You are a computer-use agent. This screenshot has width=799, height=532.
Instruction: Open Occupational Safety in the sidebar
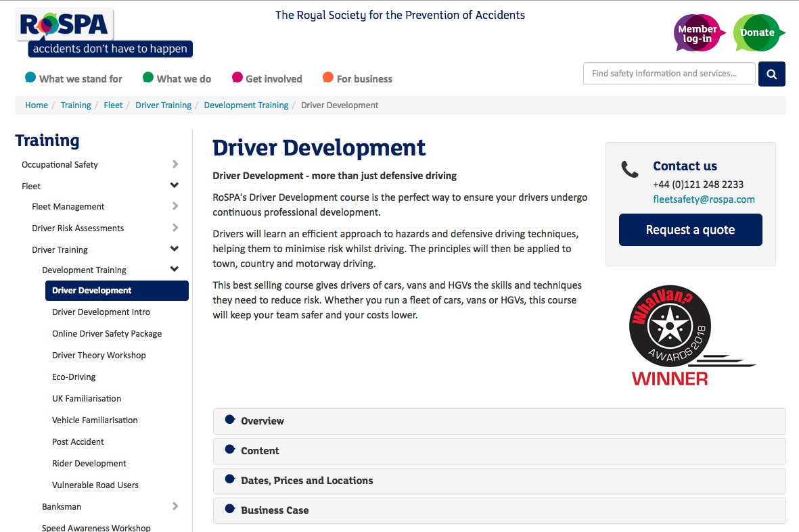[x=60, y=165]
